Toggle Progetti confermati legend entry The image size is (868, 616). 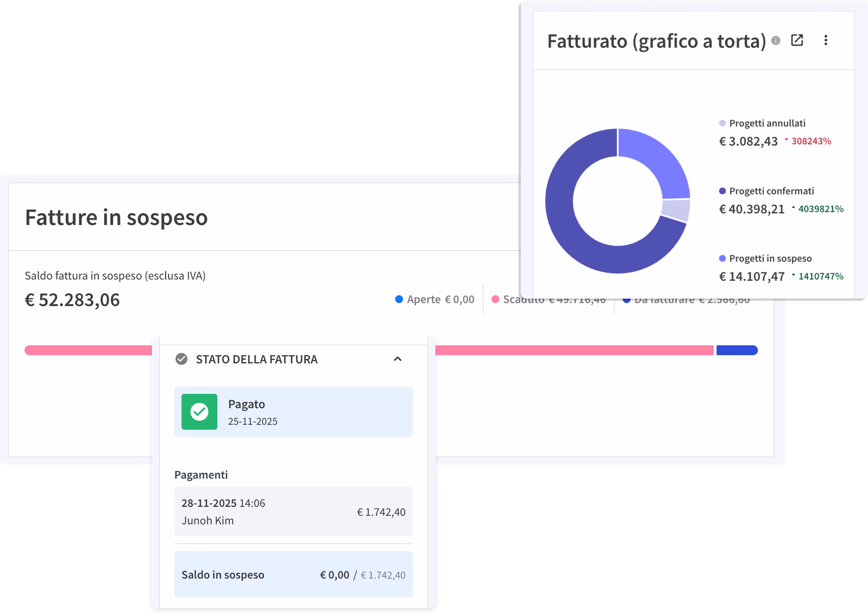click(771, 191)
